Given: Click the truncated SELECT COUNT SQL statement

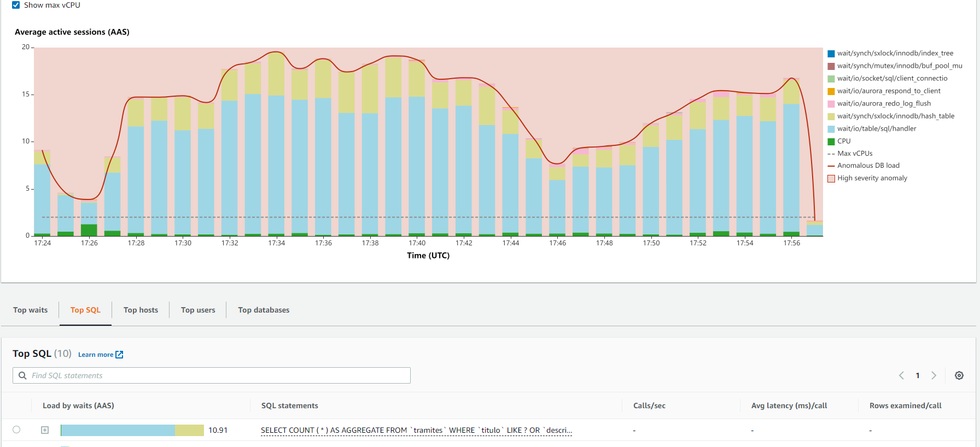Looking at the screenshot, I should [x=416, y=430].
